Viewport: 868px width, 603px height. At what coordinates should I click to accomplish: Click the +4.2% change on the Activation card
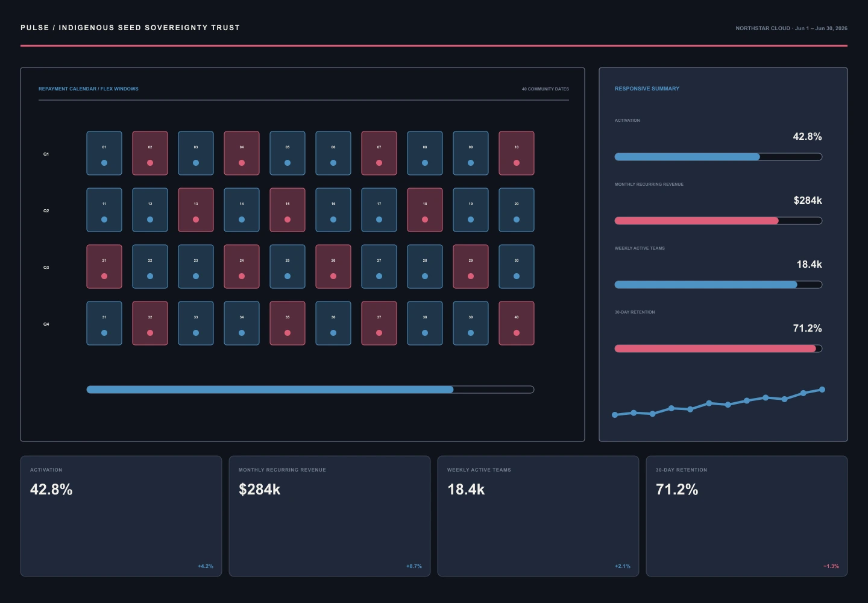click(206, 566)
